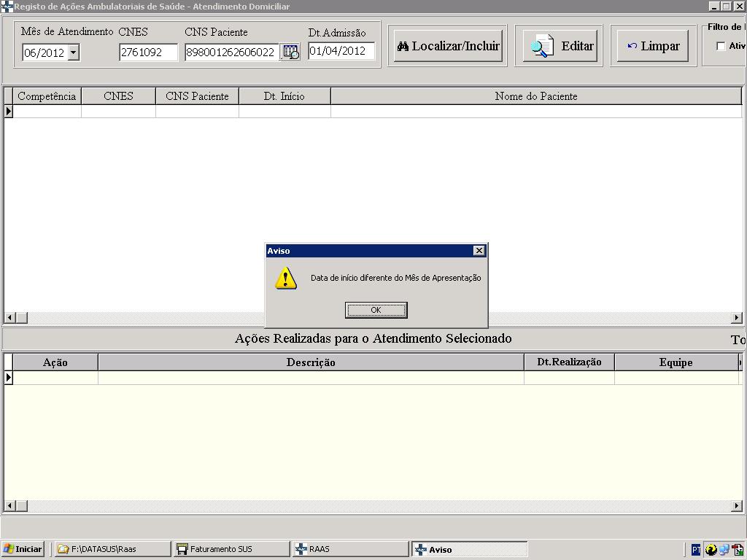Click the Localizar/Incluir button
Viewport: 747px width, 560px height.
pyautogui.click(x=448, y=46)
